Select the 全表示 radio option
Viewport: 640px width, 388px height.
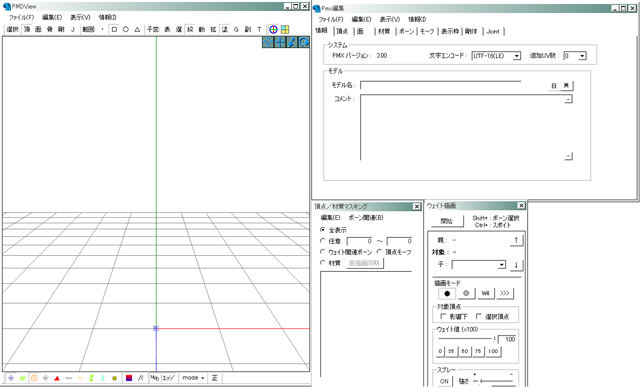pos(323,230)
